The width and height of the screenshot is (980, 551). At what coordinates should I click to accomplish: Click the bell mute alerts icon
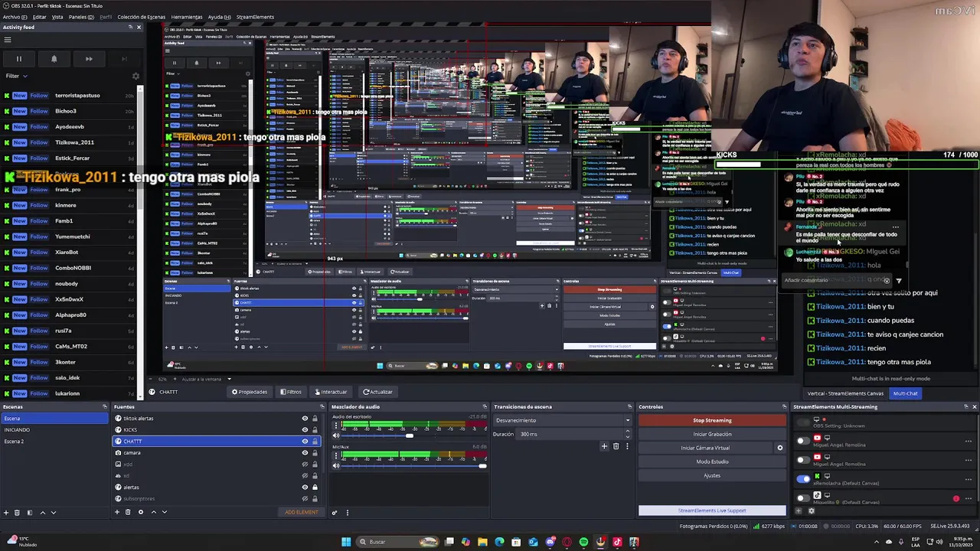coord(54,59)
